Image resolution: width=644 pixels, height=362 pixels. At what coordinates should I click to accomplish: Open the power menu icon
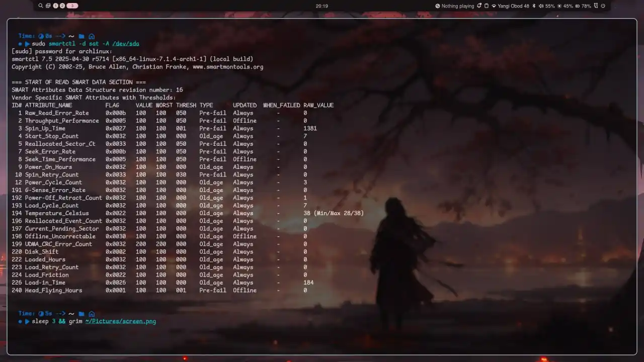point(603,6)
